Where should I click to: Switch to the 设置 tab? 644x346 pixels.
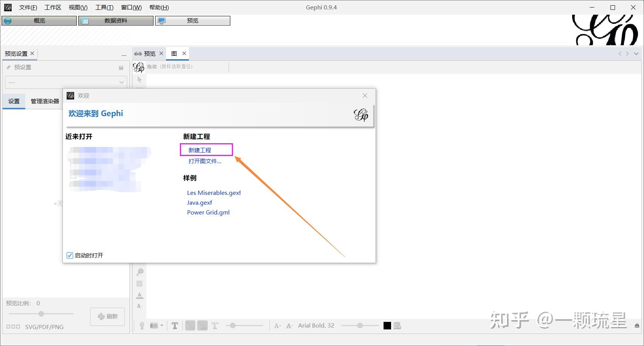pyautogui.click(x=14, y=101)
